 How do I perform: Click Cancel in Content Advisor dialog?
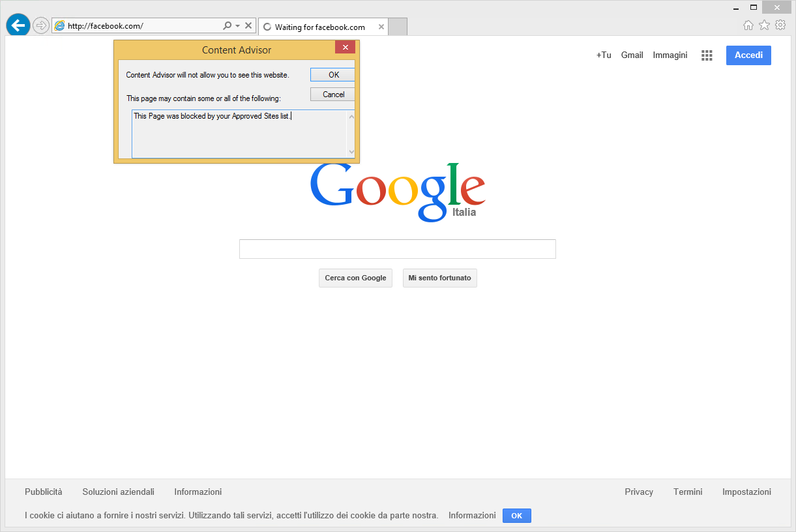[x=333, y=94]
